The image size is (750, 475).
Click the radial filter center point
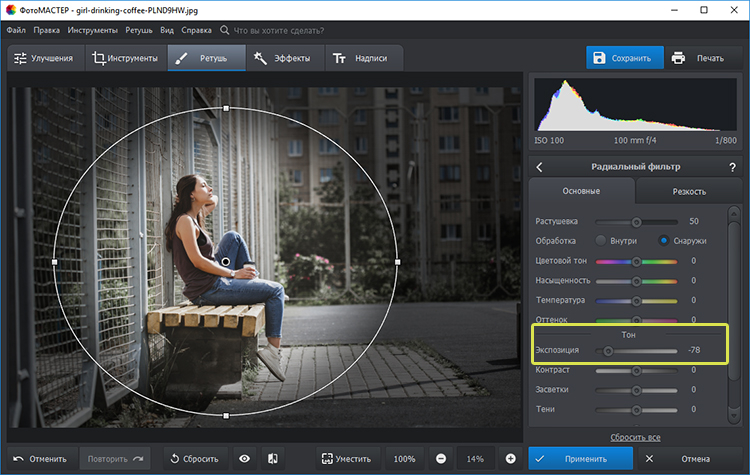pos(226,262)
